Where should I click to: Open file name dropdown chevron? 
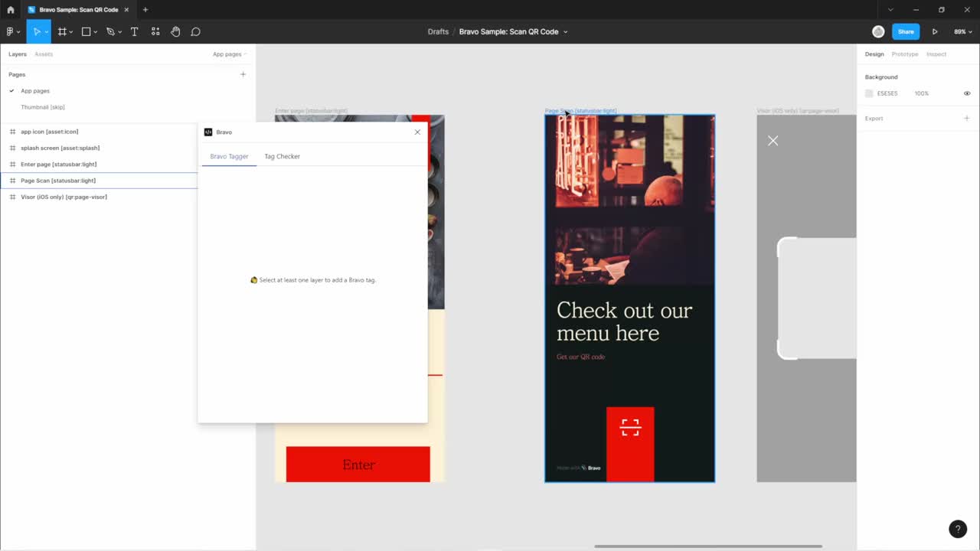[x=566, y=32]
